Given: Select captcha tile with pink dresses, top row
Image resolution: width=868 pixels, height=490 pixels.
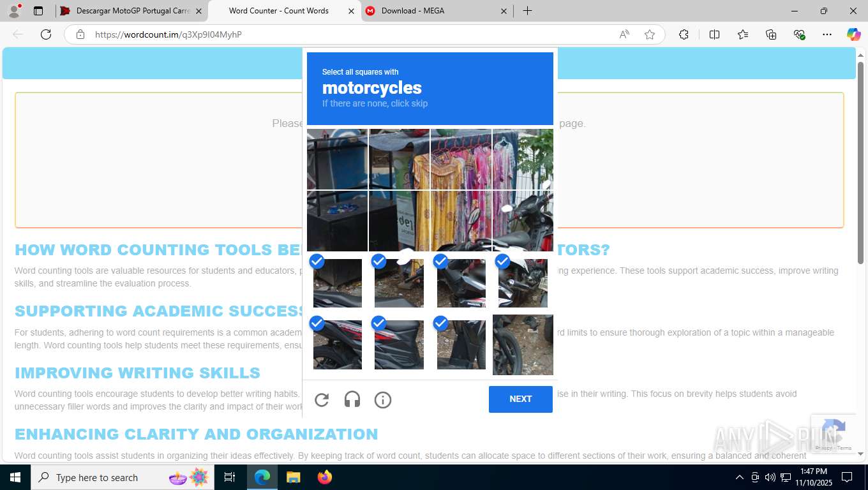Looking at the screenshot, I should pyautogui.click(x=461, y=159).
